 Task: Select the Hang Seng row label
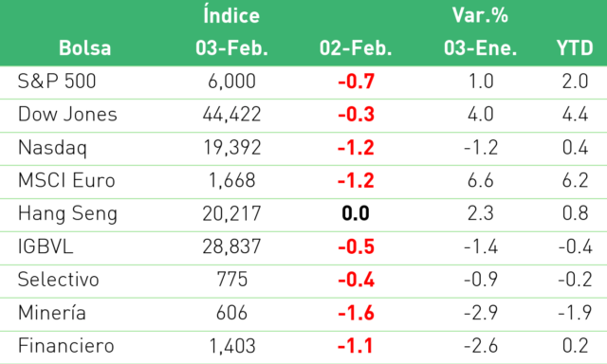pos(67,214)
